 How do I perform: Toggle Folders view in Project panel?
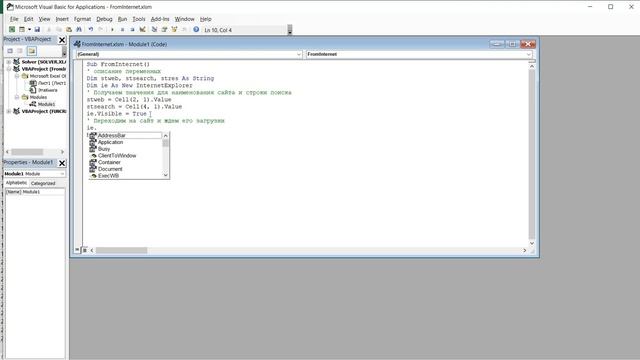pyautogui.click(x=32, y=51)
